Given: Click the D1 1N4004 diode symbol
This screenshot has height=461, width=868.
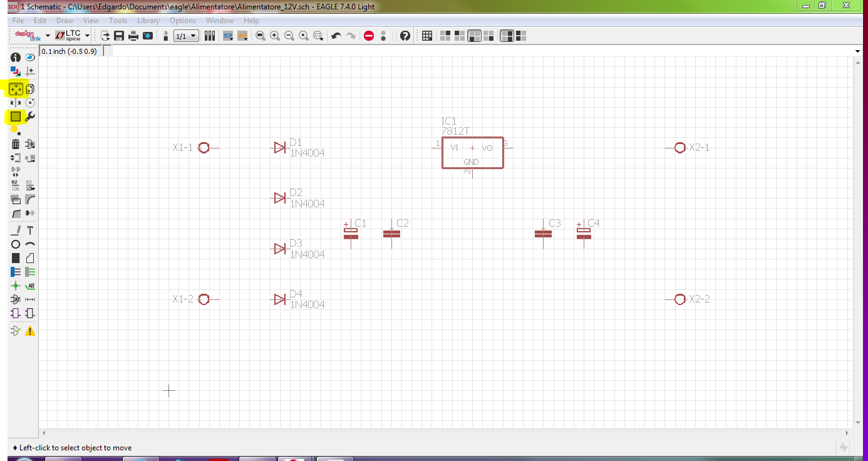Looking at the screenshot, I should 280,148.
